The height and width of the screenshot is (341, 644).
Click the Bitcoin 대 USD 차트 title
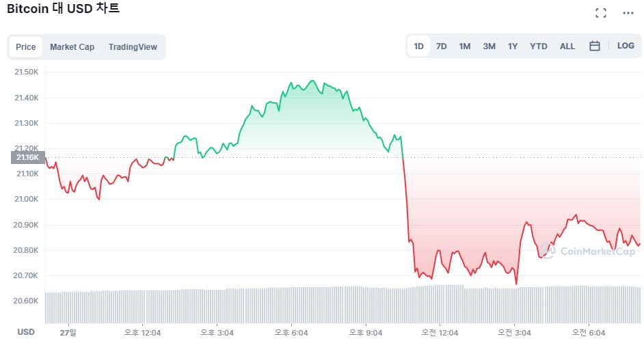(64, 10)
